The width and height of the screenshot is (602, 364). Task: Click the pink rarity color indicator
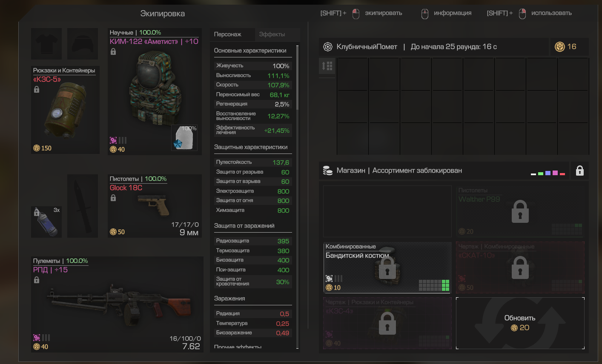click(x=555, y=173)
